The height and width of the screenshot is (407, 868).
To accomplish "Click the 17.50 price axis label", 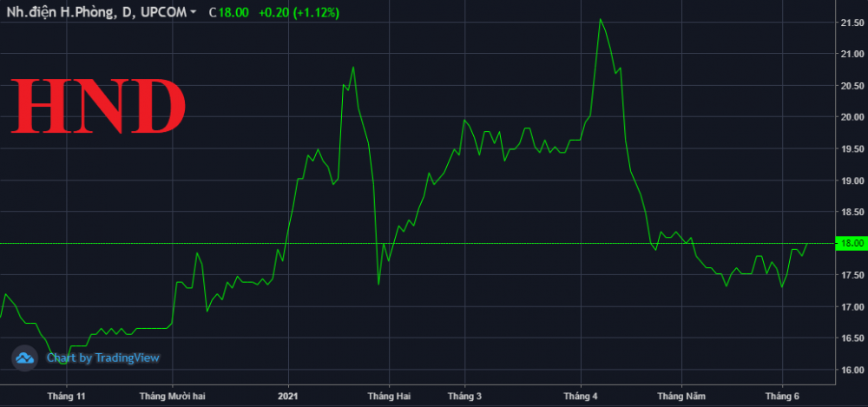I will point(852,275).
